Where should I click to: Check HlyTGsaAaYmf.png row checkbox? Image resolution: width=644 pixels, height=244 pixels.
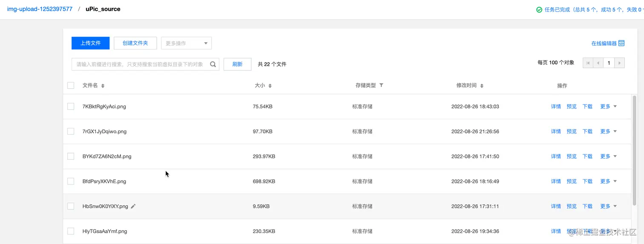coord(71,231)
